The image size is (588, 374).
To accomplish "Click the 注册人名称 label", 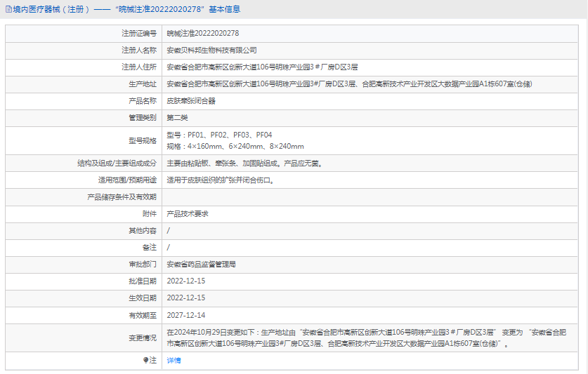I will coord(139,51).
